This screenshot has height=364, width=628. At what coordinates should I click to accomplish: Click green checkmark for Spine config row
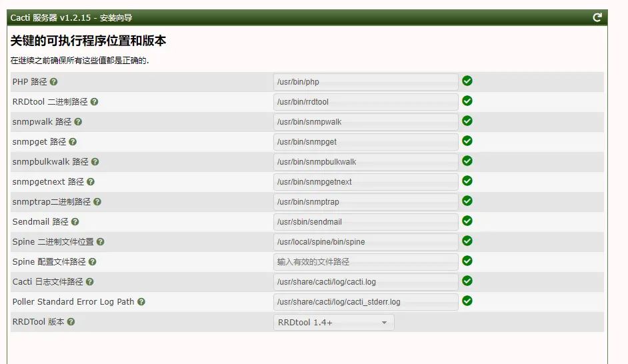point(467,261)
